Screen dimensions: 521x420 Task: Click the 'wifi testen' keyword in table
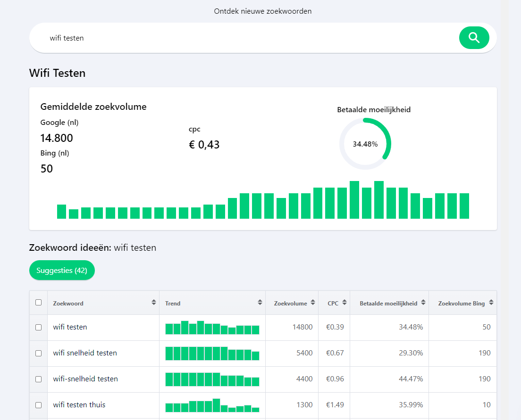[x=70, y=327]
